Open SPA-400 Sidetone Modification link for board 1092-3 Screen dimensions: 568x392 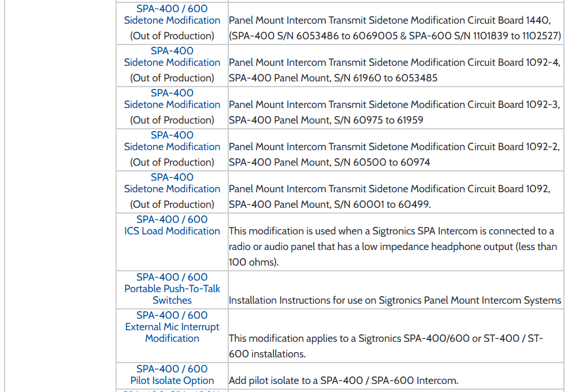(x=172, y=104)
